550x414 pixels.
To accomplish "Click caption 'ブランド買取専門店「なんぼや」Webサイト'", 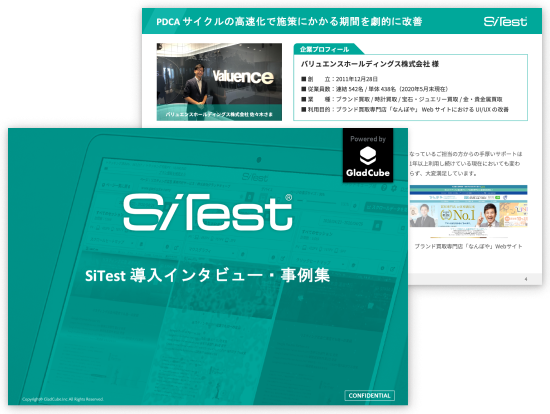I will pos(468,246).
